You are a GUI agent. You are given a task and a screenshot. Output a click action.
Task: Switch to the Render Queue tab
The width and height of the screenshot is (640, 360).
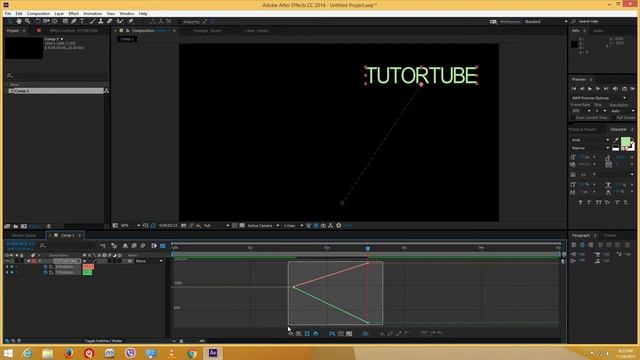[x=24, y=236]
